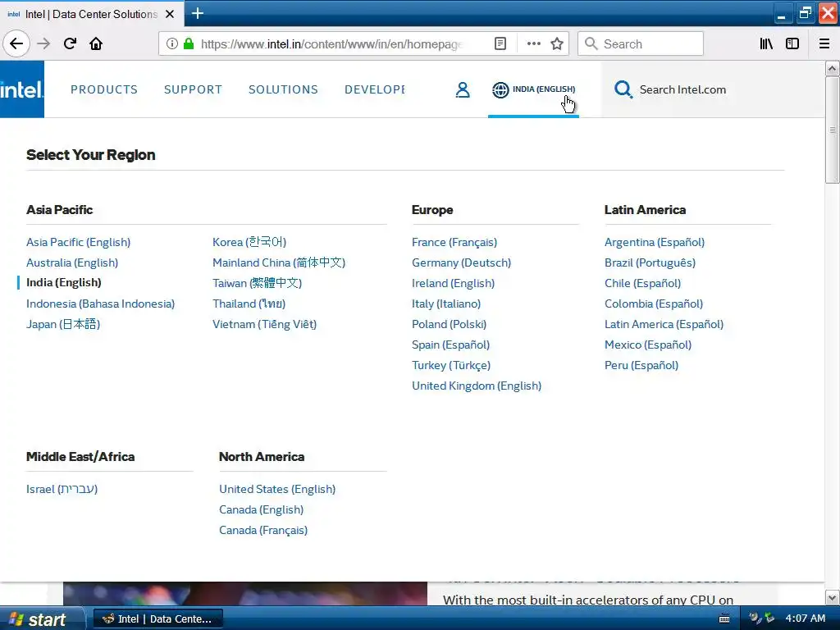The width and height of the screenshot is (840, 630).
Task: Choose Taiwan region link
Action: pyautogui.click(x=257, y=283)
